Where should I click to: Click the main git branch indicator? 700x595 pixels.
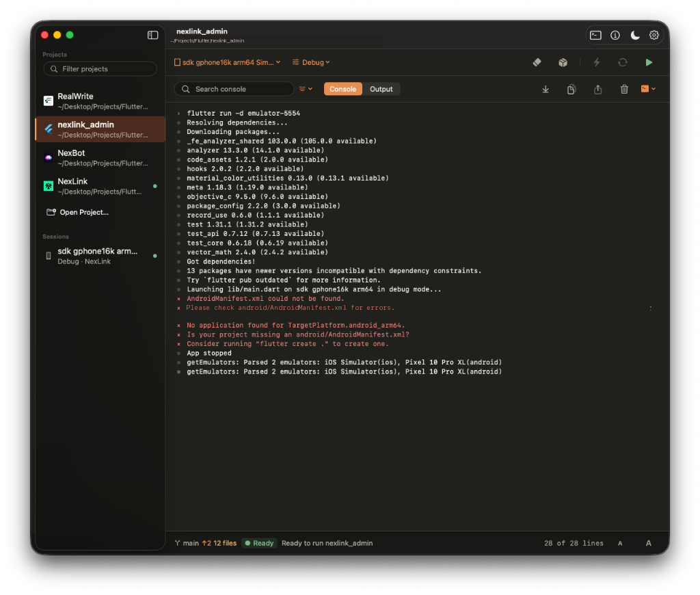tap(187, 543)
